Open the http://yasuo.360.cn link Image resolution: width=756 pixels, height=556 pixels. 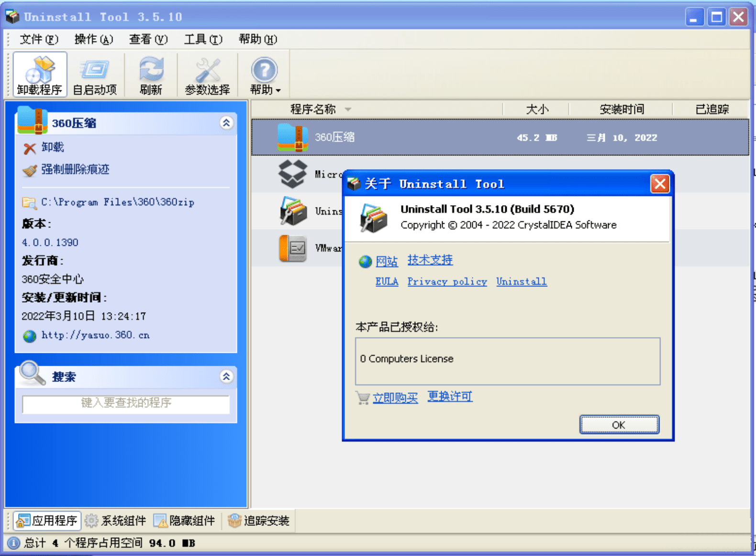(x=96, y=335)
